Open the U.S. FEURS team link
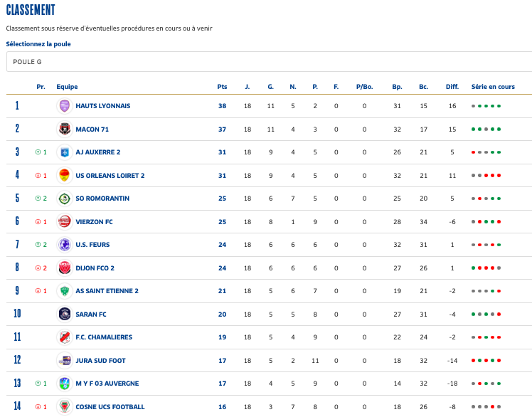Screen dimensions: 532x417 pos(92,245)
